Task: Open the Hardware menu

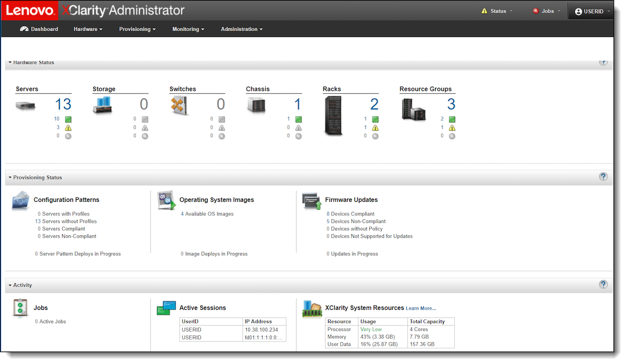Action: click(x=88, y=29)
